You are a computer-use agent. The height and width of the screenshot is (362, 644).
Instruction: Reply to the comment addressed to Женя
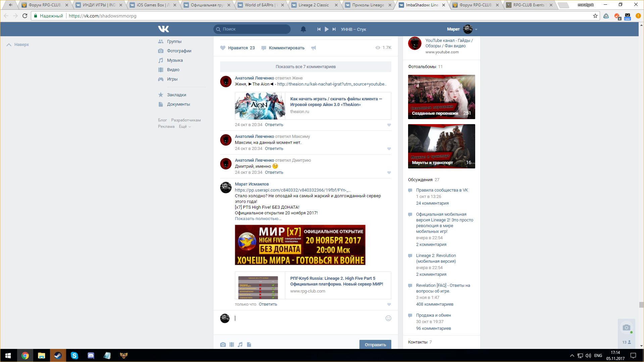pos(274,125)
